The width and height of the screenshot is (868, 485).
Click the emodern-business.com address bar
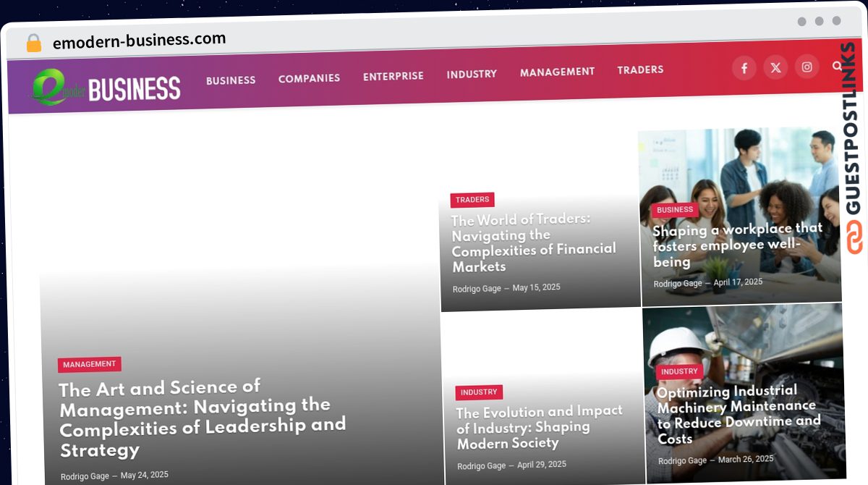[x=139, y=41]
